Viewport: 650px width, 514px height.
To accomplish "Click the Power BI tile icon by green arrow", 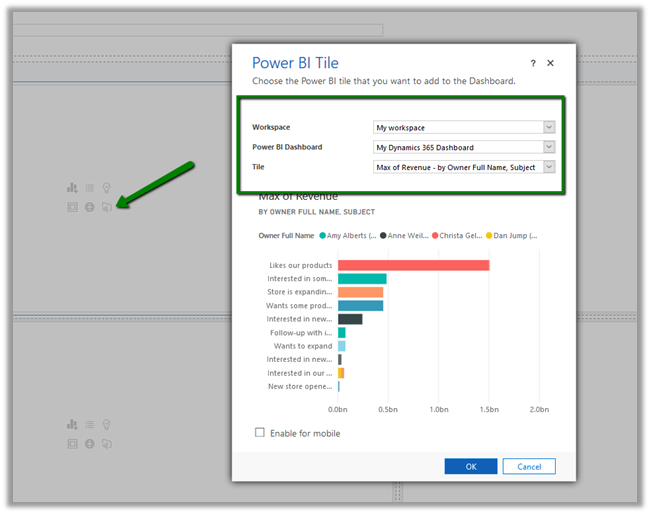I will tap(106, 207).
